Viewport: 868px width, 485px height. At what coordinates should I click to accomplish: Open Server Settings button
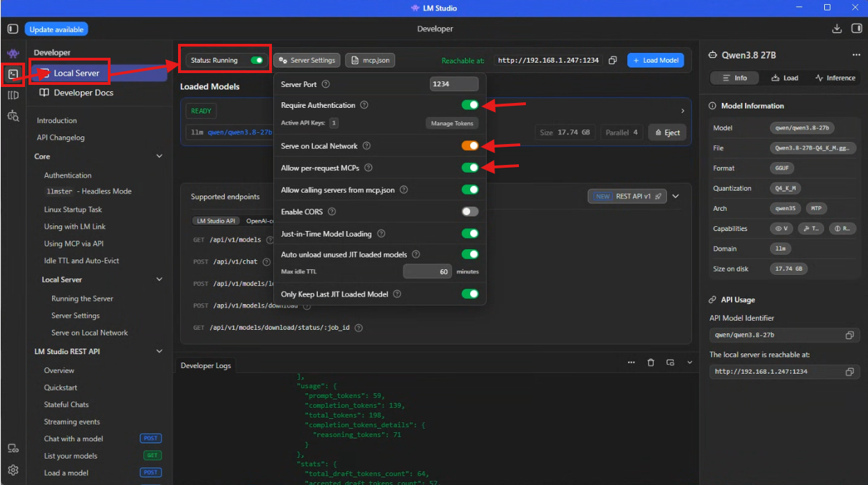pyautogui.click(x=307, y=61)
